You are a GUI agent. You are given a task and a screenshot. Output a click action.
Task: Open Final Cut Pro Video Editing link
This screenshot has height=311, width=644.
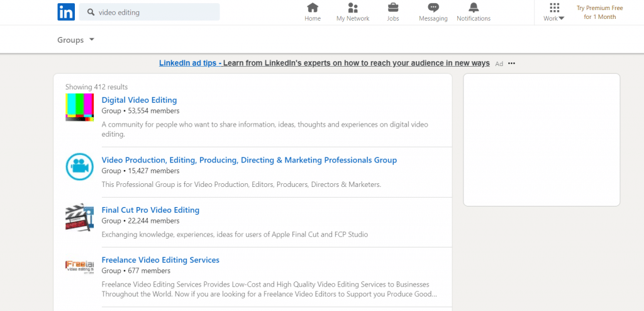click(x=150, y=210)
